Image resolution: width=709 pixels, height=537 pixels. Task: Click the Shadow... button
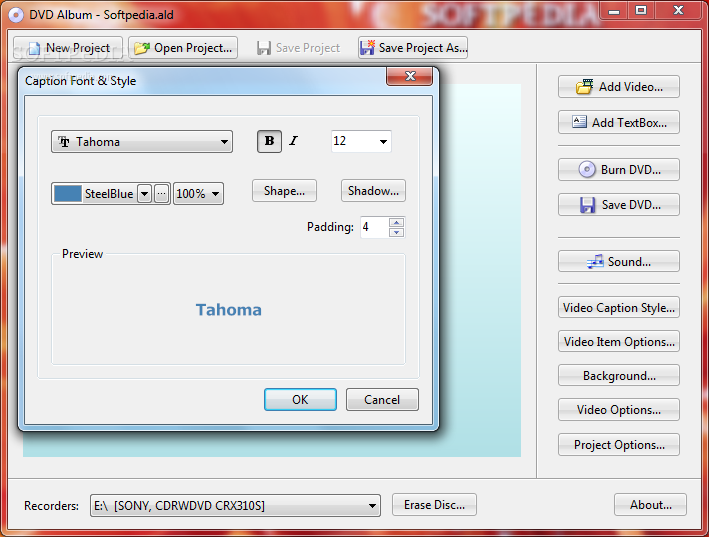point(373,191)
